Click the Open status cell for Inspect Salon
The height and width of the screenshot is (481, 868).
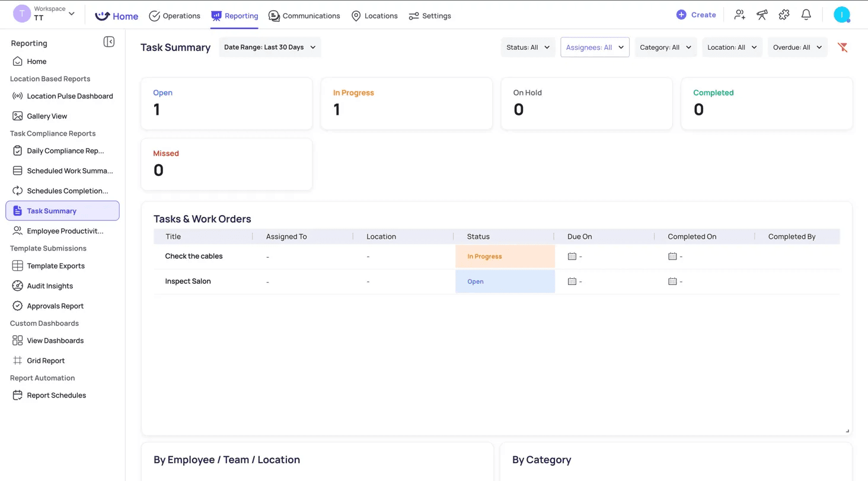pos(505,281)
